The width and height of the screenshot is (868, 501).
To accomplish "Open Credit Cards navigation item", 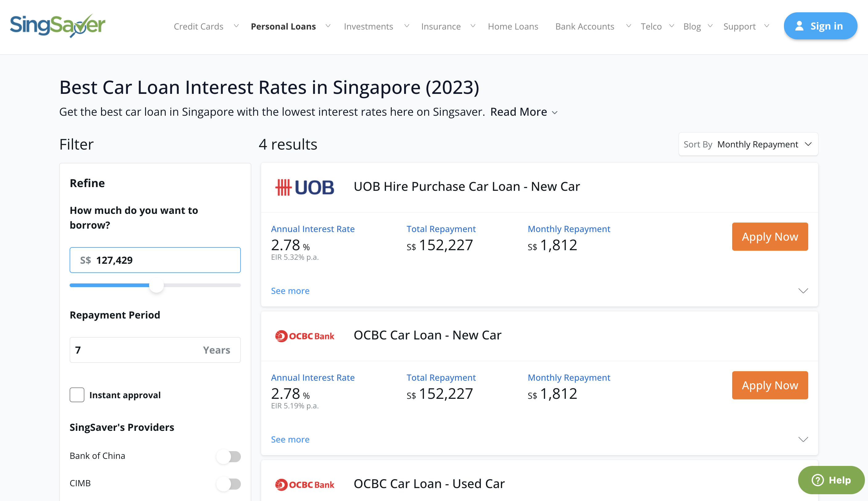I will click(x=198, y=26).
